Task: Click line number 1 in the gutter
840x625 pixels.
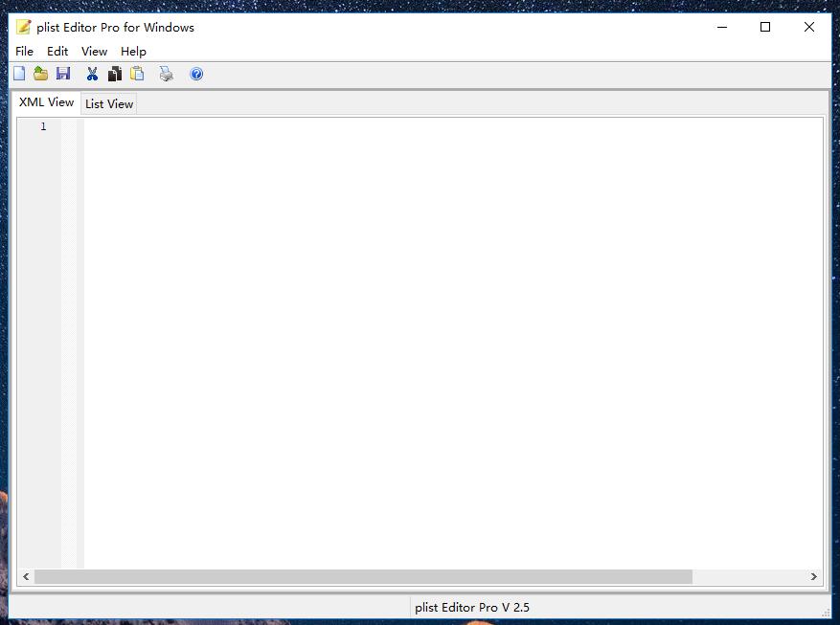Action: [42, 126]
